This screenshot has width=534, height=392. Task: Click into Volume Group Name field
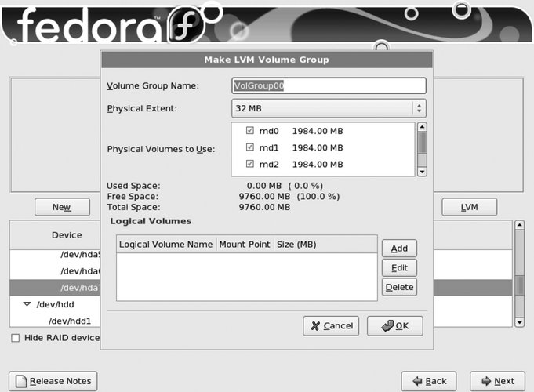[329, 85]
